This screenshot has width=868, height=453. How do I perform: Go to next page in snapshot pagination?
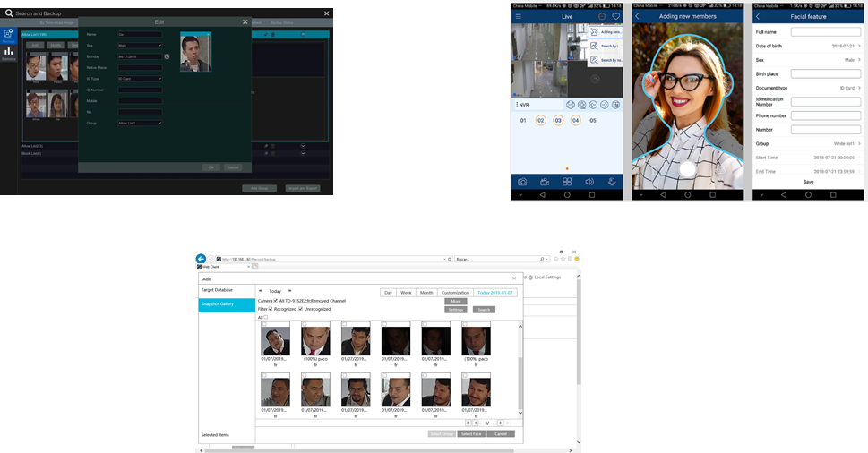pyautogui.click(x=501, y=423)
